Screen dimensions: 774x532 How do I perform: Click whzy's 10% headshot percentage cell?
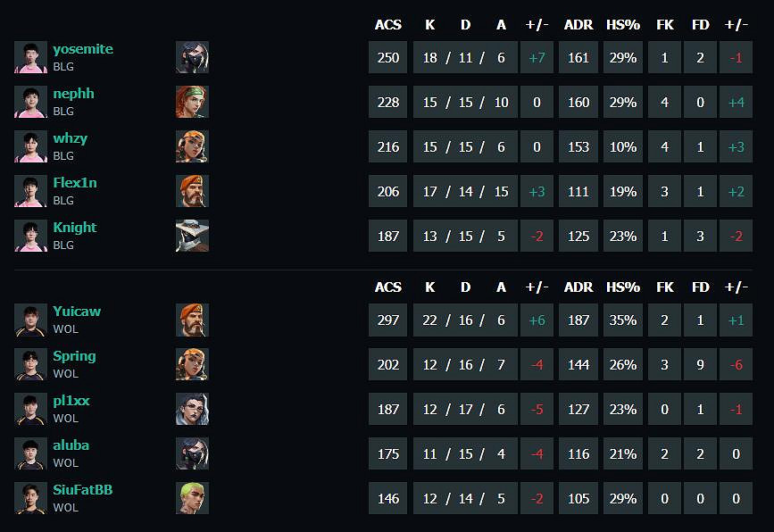pos(622,146)
